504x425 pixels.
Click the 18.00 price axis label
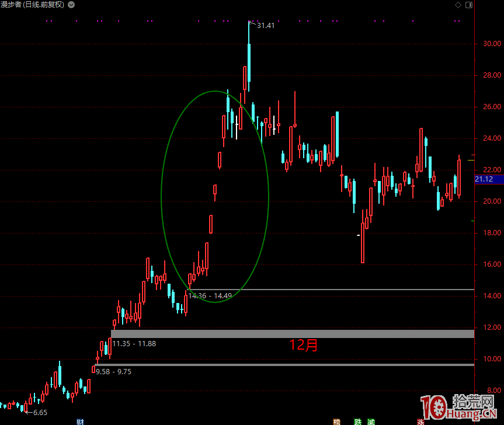[x=492, y=232]
